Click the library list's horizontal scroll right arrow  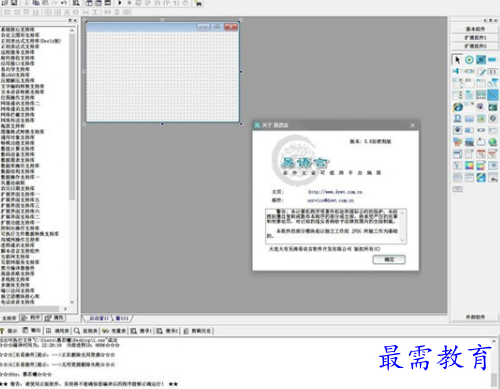65,309
